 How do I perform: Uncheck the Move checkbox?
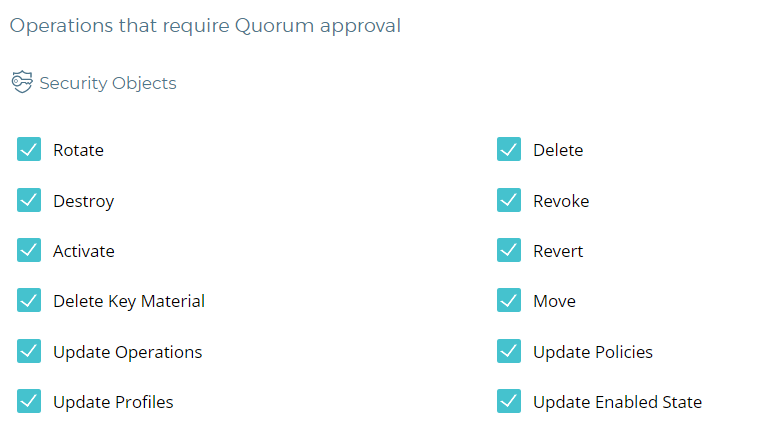509,301
